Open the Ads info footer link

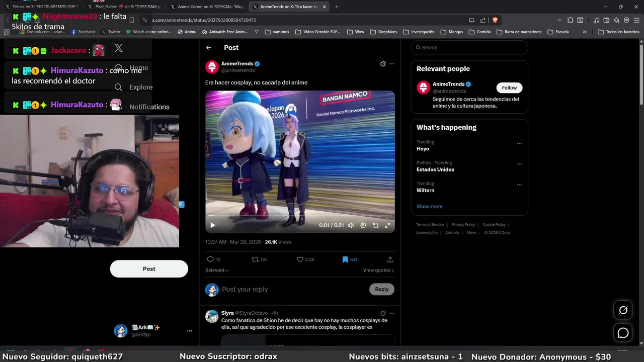coord(452,233)
